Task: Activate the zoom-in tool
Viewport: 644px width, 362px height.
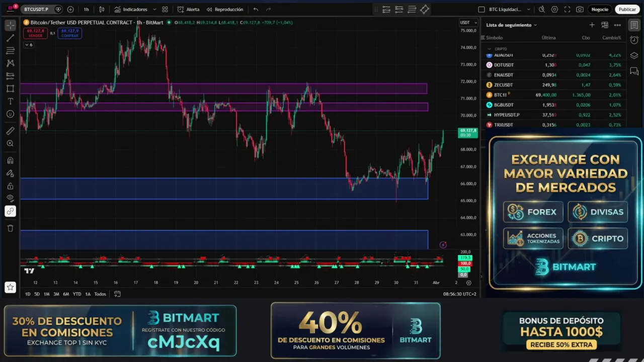Action: pos(10,144)
